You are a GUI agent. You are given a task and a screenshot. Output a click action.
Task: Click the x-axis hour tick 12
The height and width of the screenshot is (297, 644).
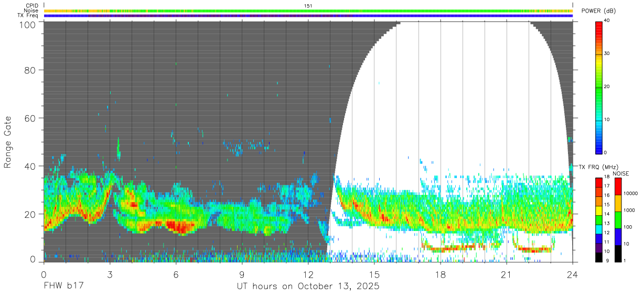tap(308, 275)
